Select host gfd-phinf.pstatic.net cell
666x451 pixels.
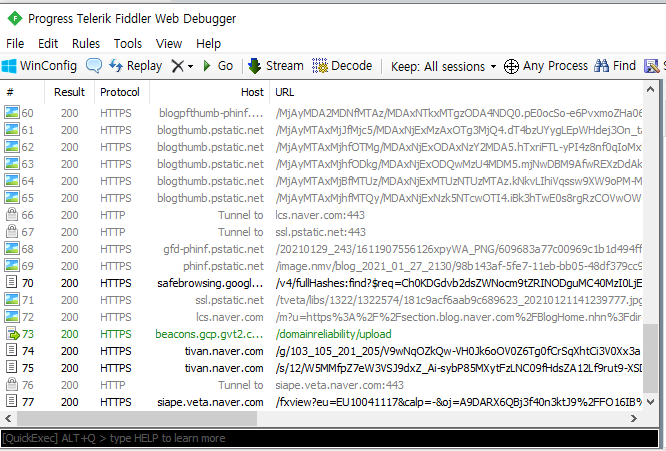tap(213, 249)
